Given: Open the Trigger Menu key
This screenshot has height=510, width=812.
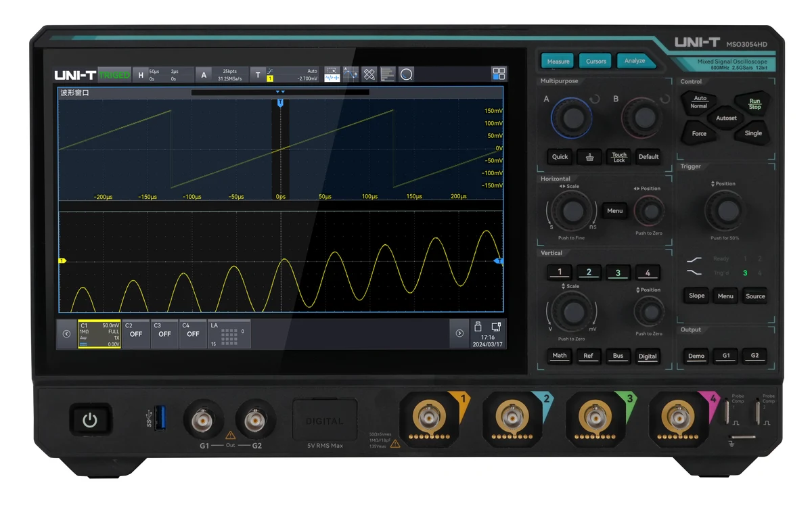Looking at the screenshot, I should coord(725,296).
